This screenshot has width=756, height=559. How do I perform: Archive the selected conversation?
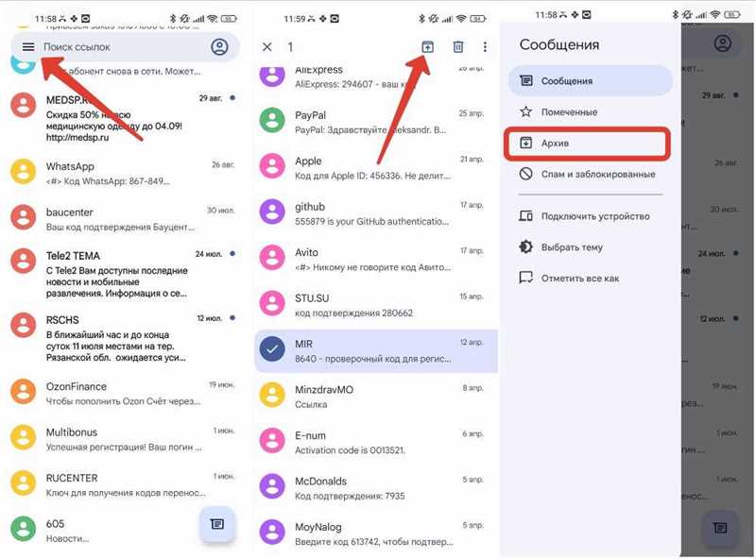click(x=428, y=47)
